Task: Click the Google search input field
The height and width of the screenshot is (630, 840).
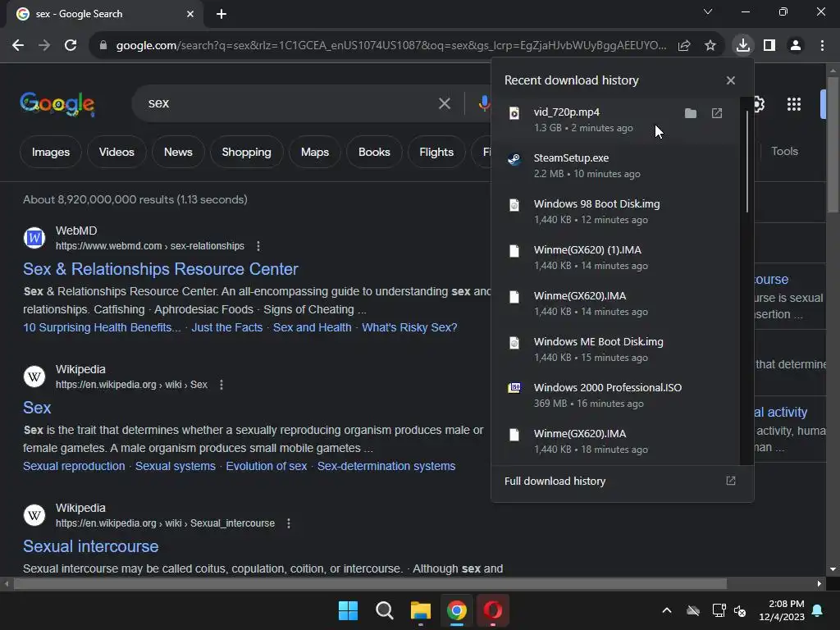Action: (290, 103)
